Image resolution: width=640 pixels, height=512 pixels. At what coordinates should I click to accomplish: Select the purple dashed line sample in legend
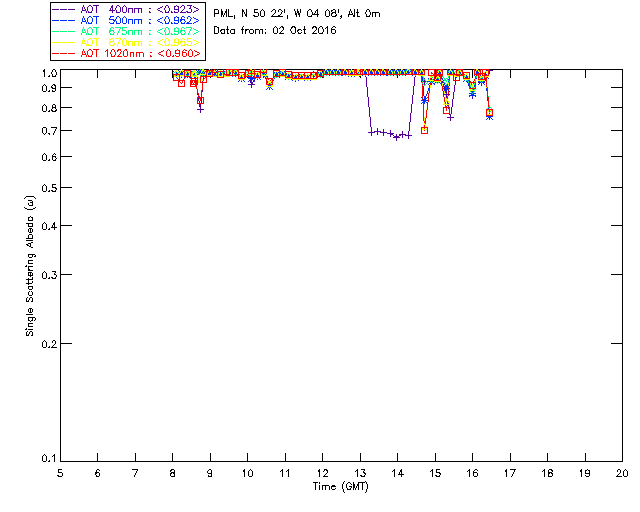(x=64, y=9)
